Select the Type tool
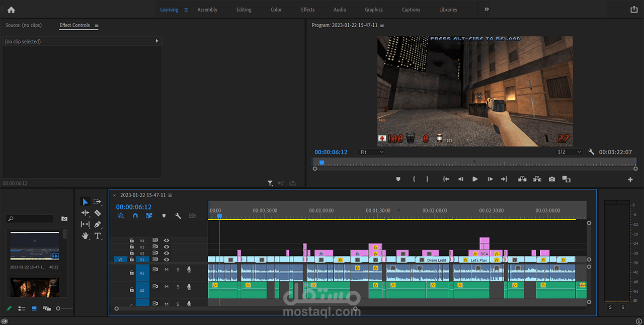 click(98, 235)
